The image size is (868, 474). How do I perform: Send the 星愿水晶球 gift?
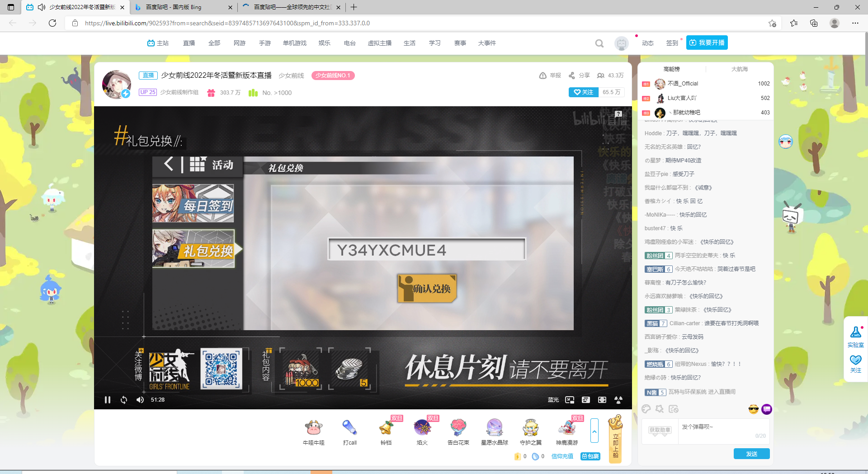click(495, 432)
